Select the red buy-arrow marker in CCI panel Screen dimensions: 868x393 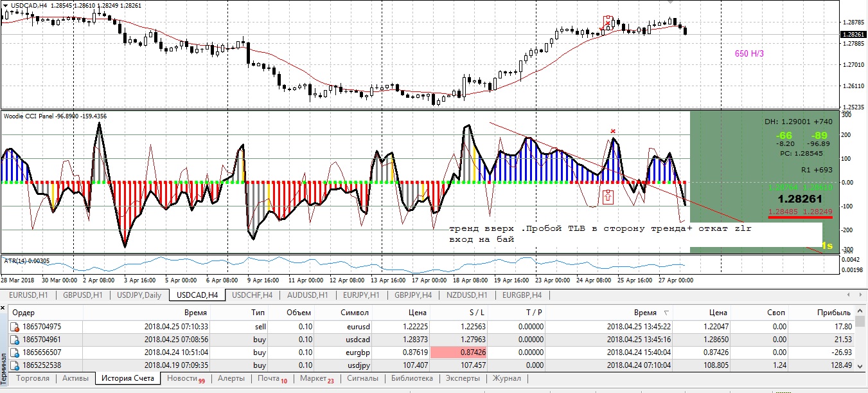608,197
